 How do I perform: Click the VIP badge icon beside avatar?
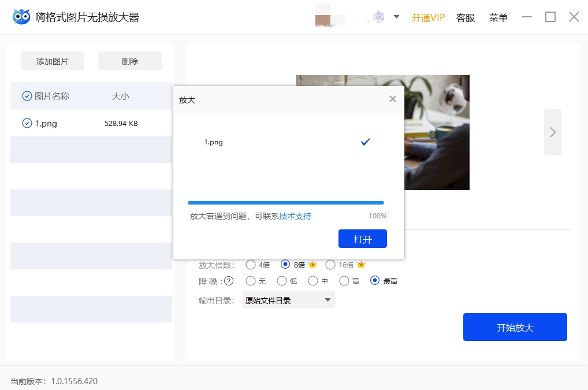click(x=378, y=17)
